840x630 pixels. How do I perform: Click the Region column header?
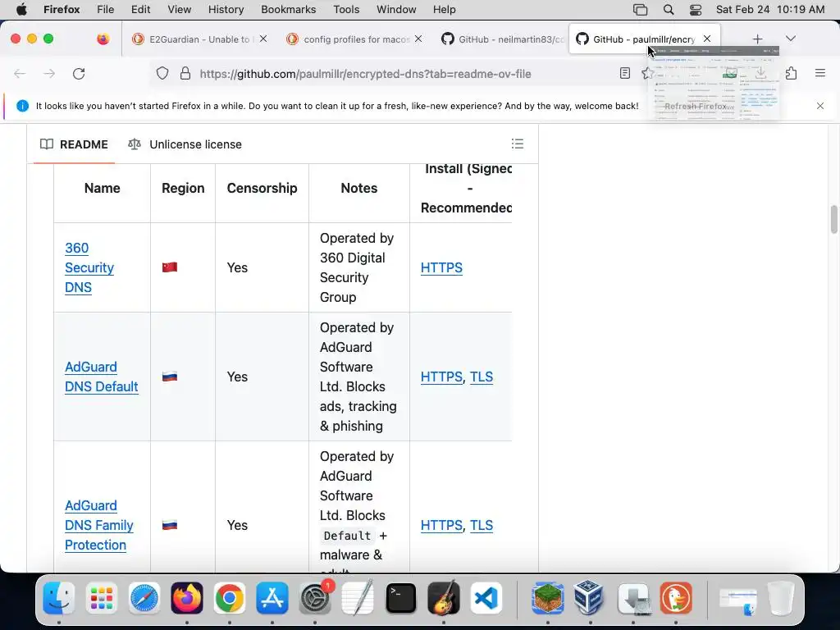pyautogui.click(x=183, y=188)
